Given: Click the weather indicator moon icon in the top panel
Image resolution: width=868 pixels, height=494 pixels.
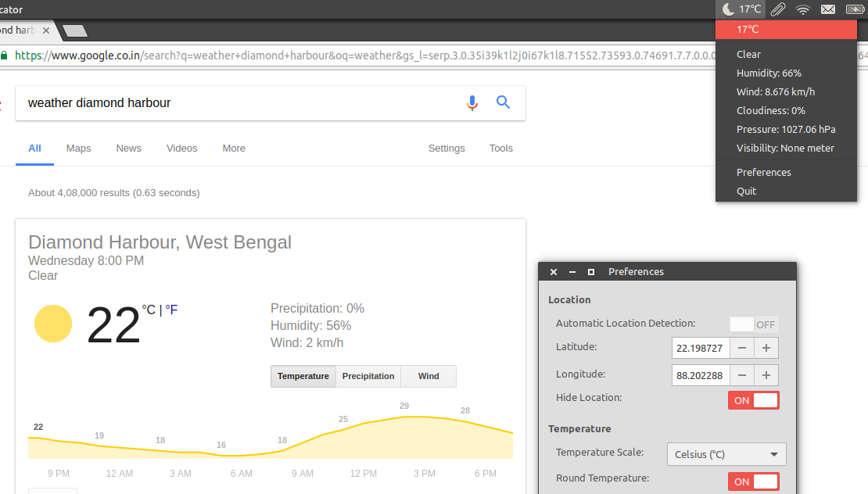Looking at the screenshot, I should click(x=729, y=9).
